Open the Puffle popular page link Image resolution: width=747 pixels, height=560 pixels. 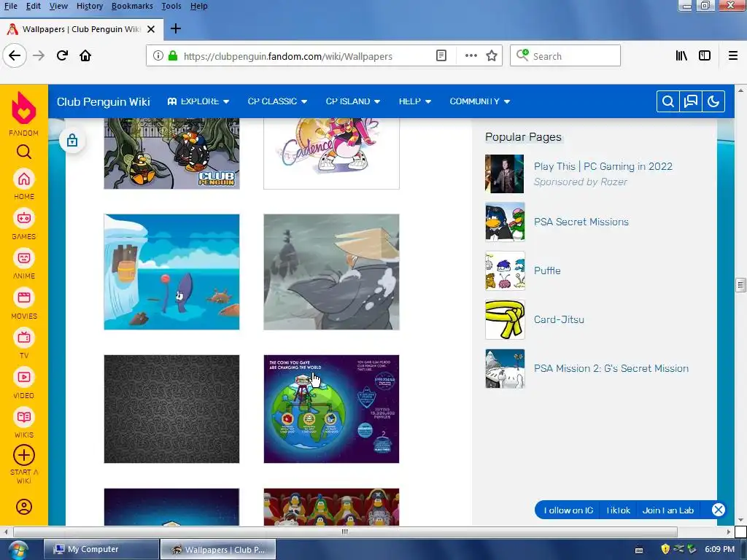pyautogui.click(x=547, y=271)
